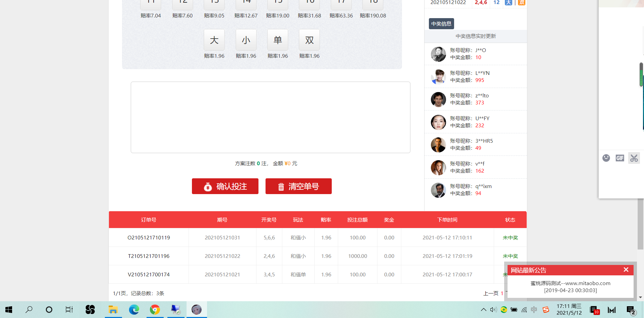Select the 单 (odd) bet option
This screenshot has height=318, width=644.
point(278,40)
